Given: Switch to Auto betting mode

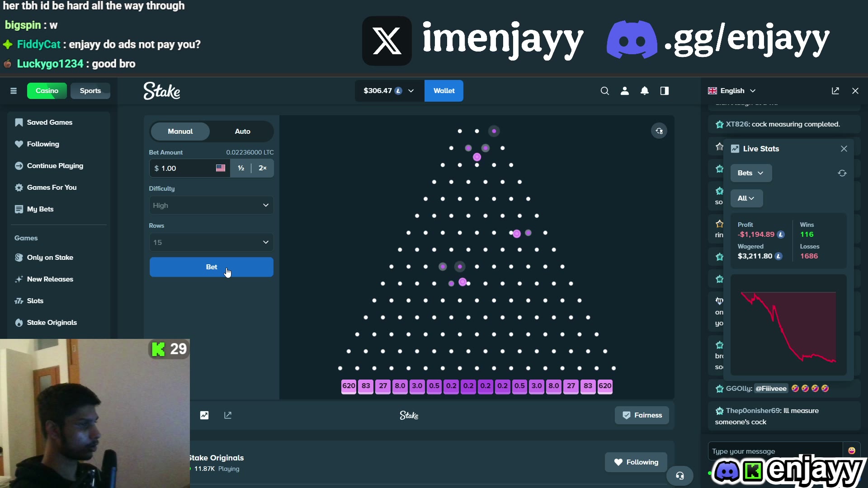Looking at the screenshot, I should [x=242, y=131].
